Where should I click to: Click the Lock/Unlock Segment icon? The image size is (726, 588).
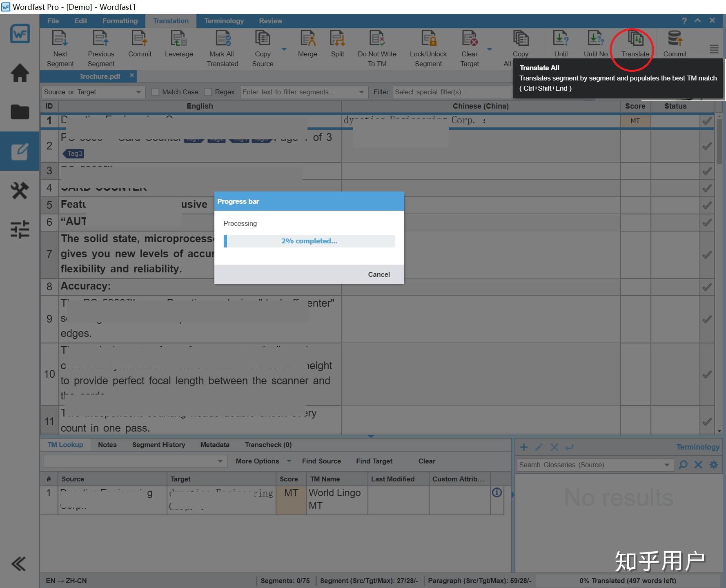coord(429,38)
